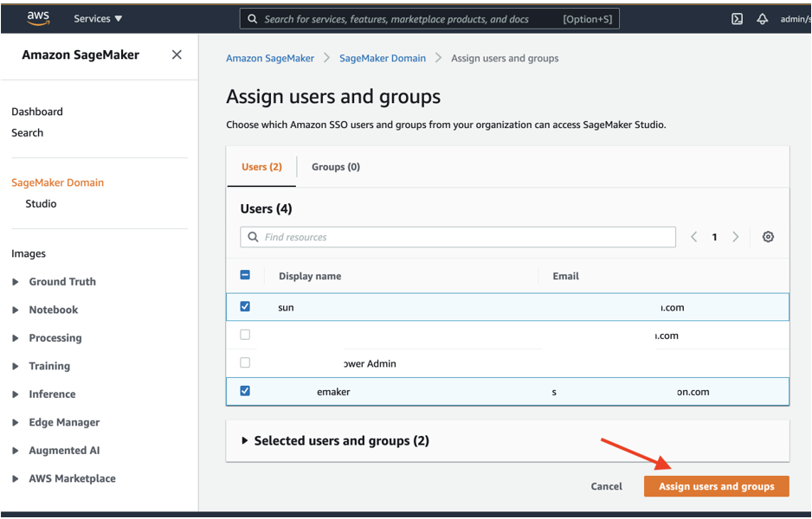
Task: Expand the Training sidebar section
Action: pos(16,367)
